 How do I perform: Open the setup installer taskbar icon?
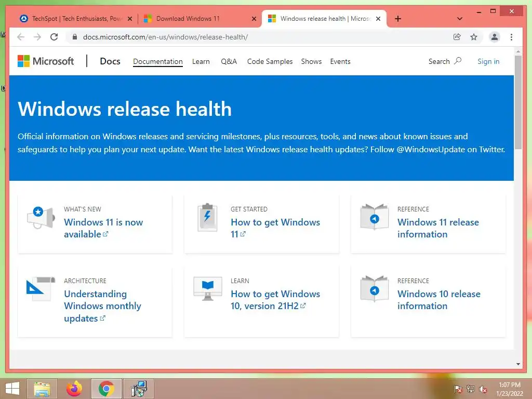pos(139,389)
